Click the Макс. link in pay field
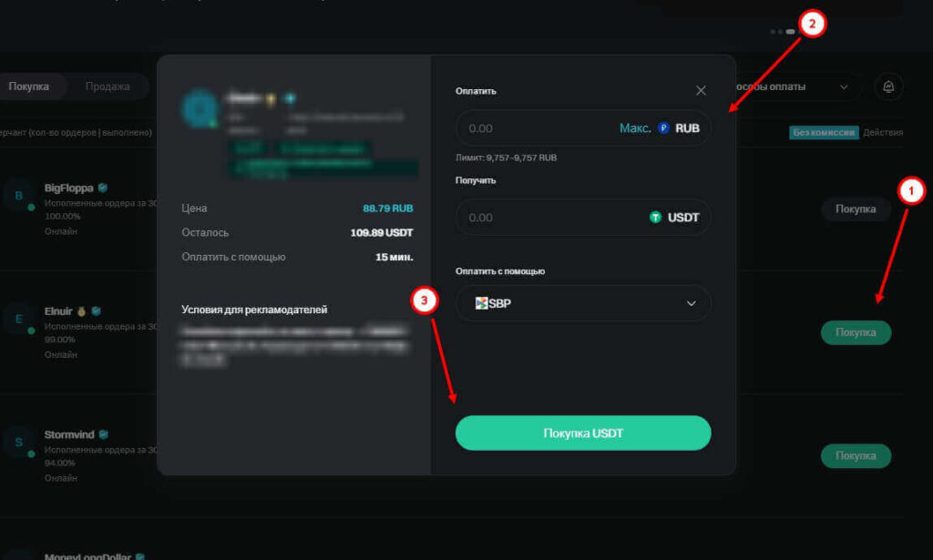 (x=635, y=128)
